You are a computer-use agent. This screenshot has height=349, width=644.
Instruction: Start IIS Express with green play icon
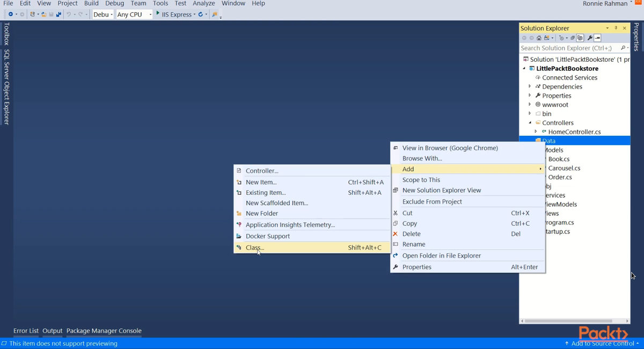click(x=158, y=13)
